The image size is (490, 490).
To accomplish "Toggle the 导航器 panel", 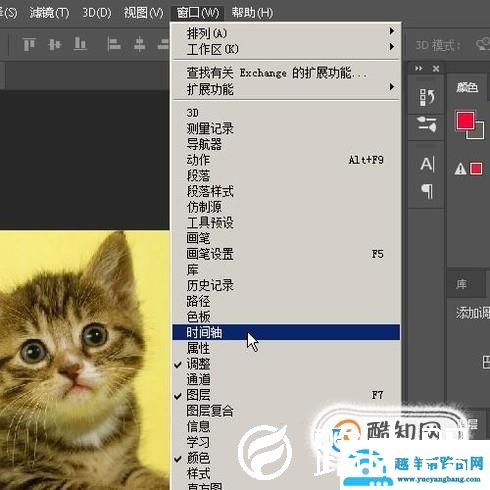I will tap(286, 144).
